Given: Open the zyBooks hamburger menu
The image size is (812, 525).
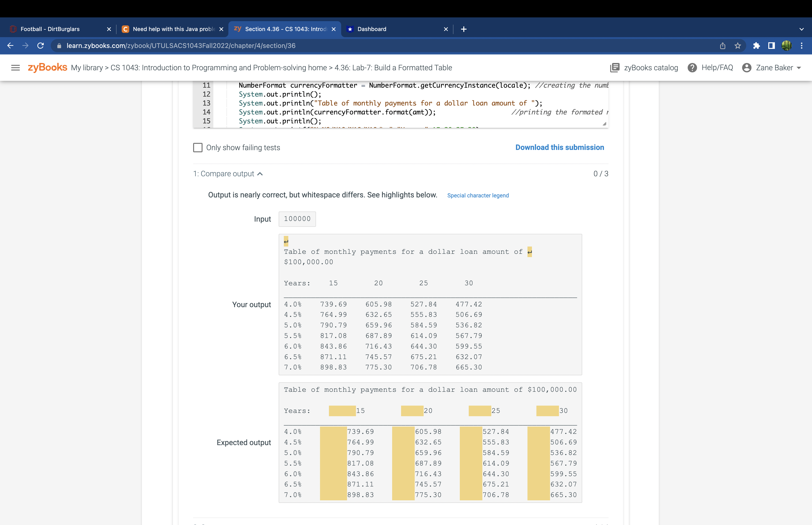Looking at the screenshot, I should (x=15, y=67).
